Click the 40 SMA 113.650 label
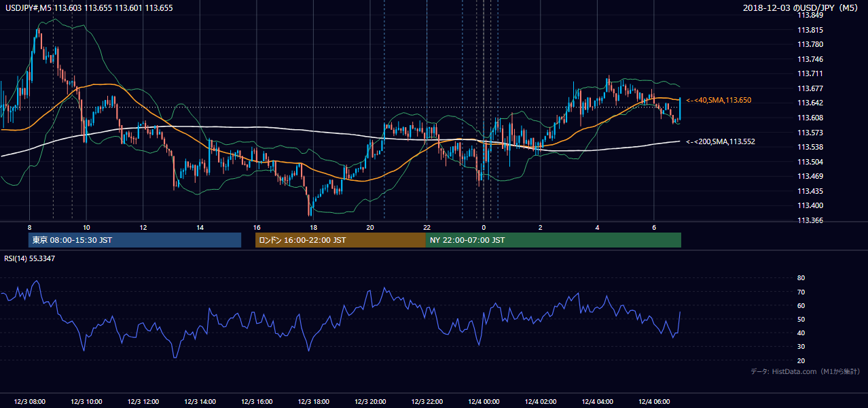The image size is (868, 408). click(x=719, y=100)
